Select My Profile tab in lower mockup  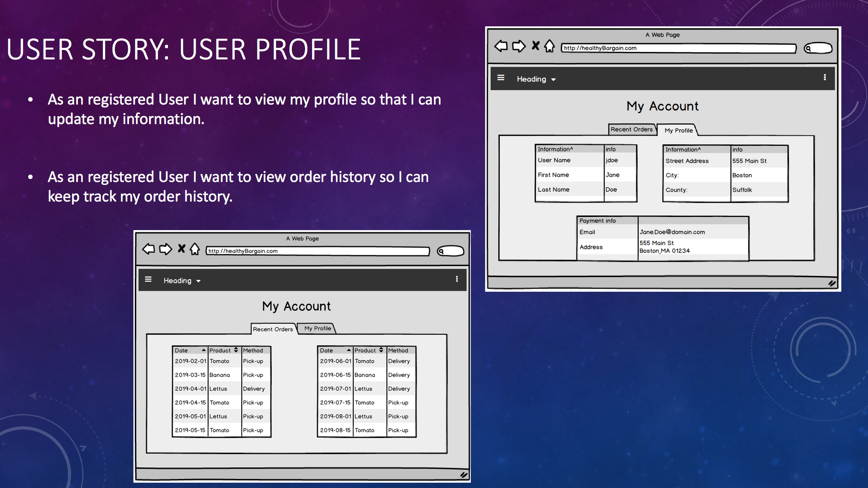pyautogui.click(x=318, y=328)
